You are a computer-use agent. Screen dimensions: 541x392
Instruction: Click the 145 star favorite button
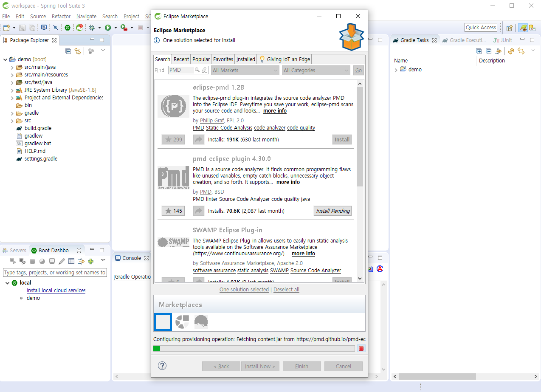(x=173, y=211)
